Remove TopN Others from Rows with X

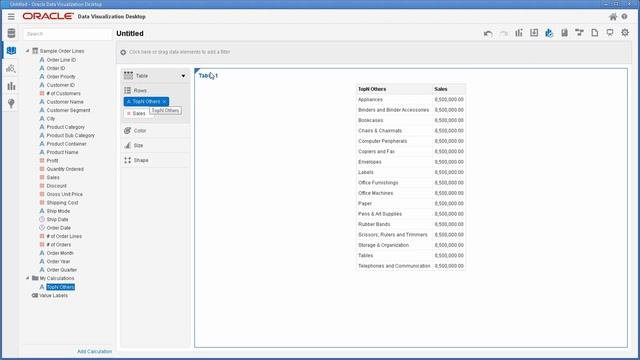164,102
